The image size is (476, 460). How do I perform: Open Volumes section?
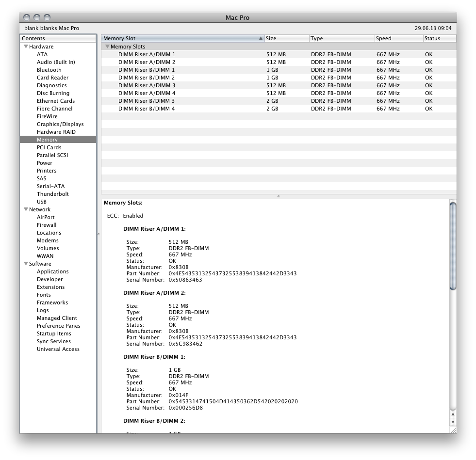click(48, 248)
